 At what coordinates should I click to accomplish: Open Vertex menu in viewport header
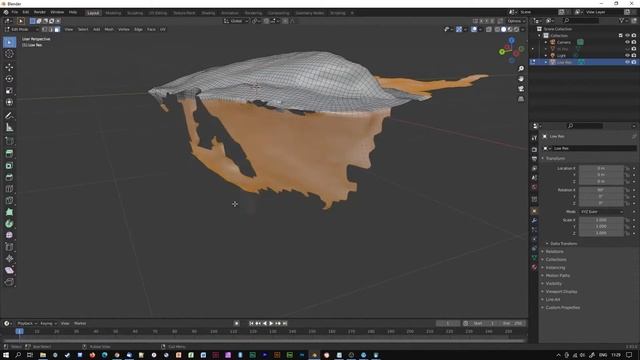tap(124, 29)
